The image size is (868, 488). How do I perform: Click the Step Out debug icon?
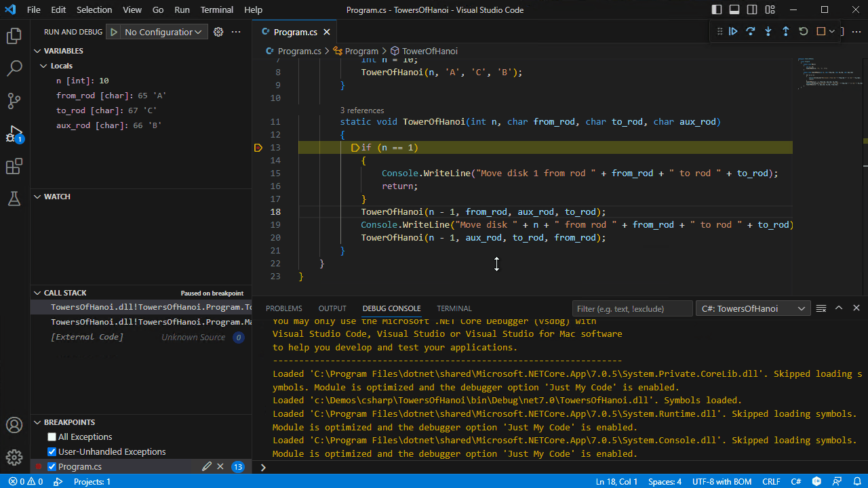pyautogui.click(x=785, y=31)
